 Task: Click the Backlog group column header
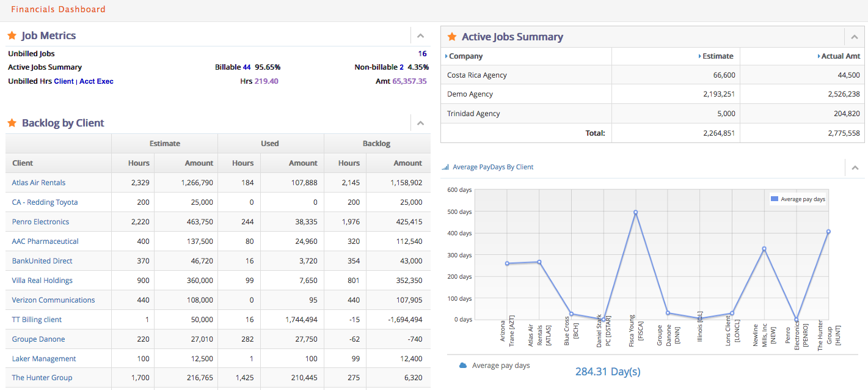377,144
